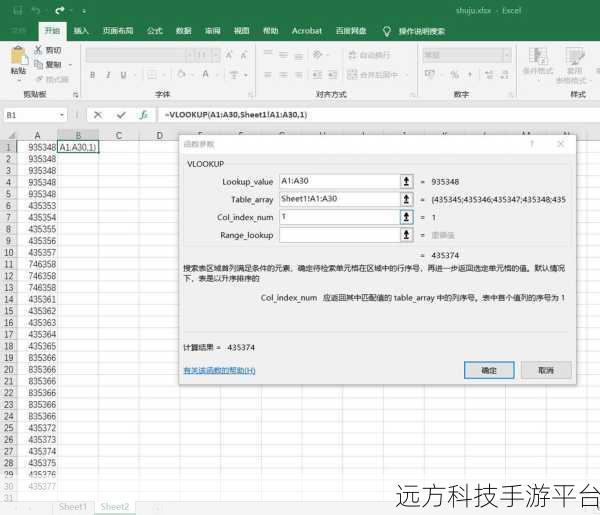Open the Copy (复制) dropdown arrow
This screenshot has width=600, height=515.
70,65
